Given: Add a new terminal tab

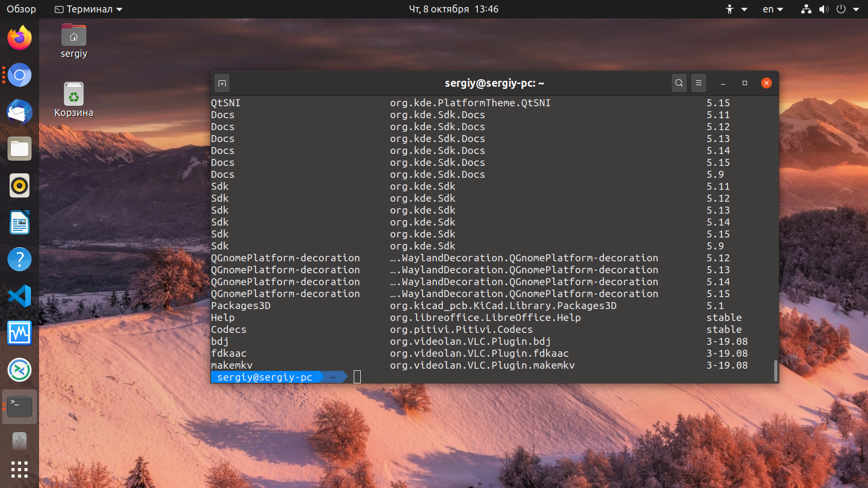Looking at the screenshot, I should point(222,83).
